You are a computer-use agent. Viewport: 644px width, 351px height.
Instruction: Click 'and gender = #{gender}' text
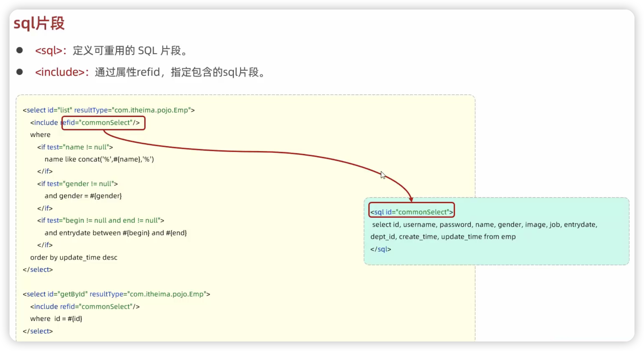tap(83, 196)
